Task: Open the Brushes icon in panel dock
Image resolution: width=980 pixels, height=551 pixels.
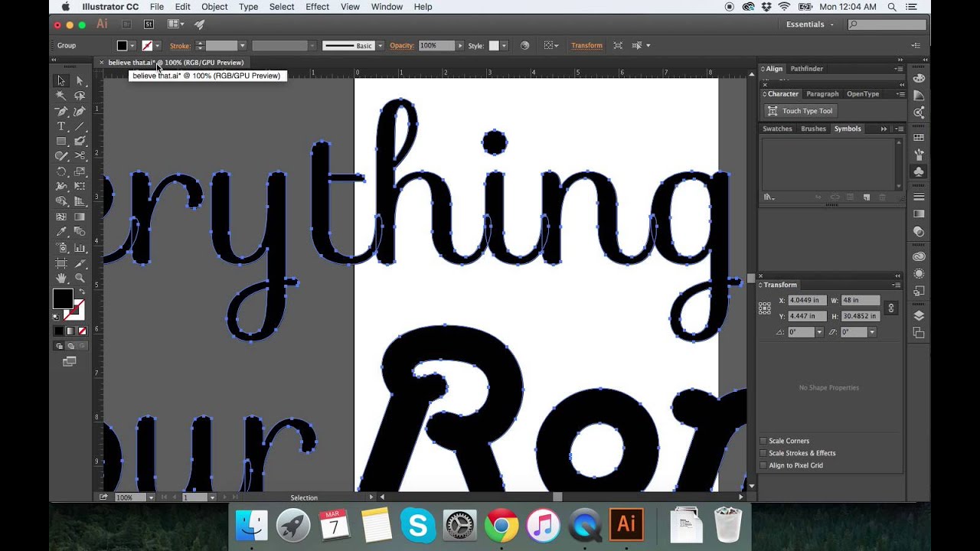Action: point(919,155)
